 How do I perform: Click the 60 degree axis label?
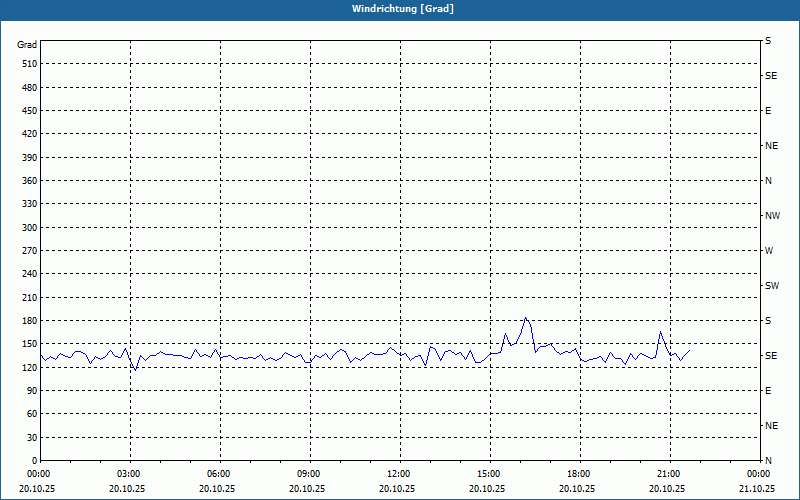(x=32, y=414)
